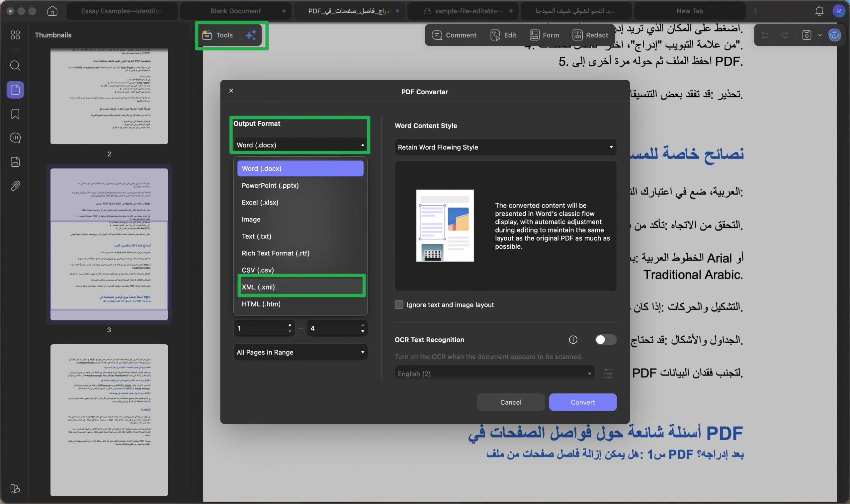Viewport: 850px width, 504px height.
Task: Open the round AI assistant icon at the toolbar's right end
Action: [x=835, y=35]
